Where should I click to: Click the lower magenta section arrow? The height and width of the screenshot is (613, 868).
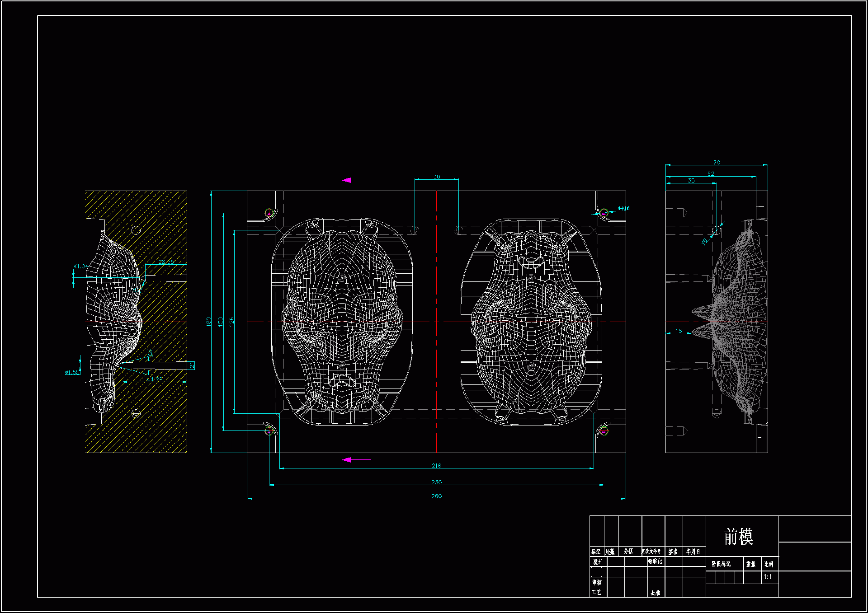347,459
